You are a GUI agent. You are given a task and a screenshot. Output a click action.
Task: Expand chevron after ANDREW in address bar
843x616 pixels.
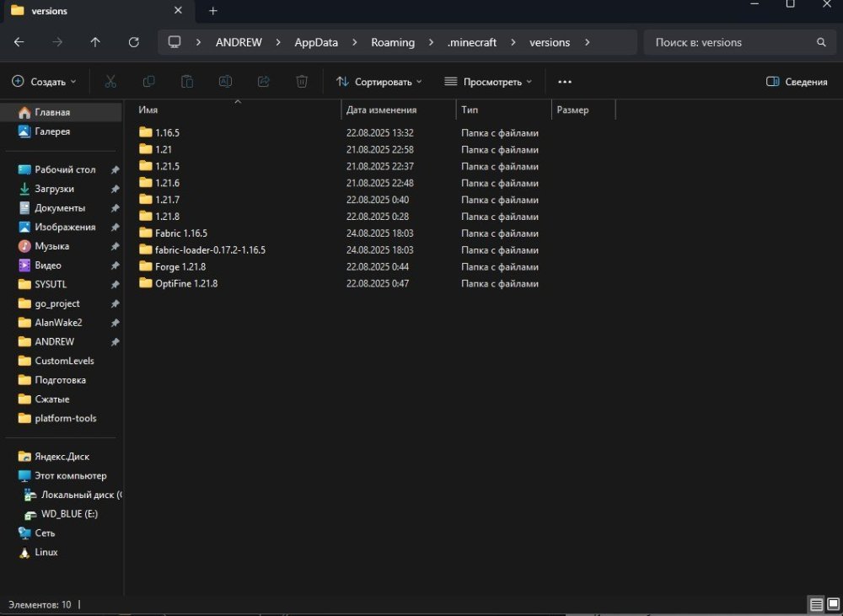click(278, 42)
